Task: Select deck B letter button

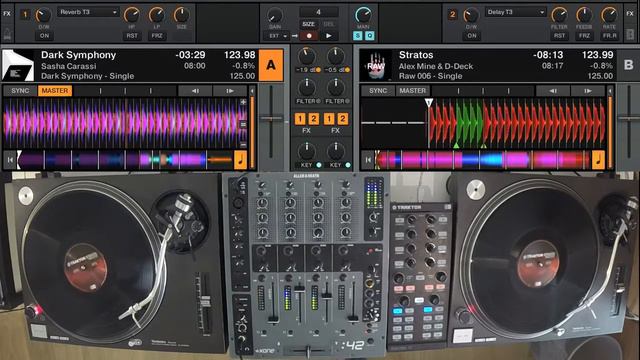Action: (x=629, y=65)
